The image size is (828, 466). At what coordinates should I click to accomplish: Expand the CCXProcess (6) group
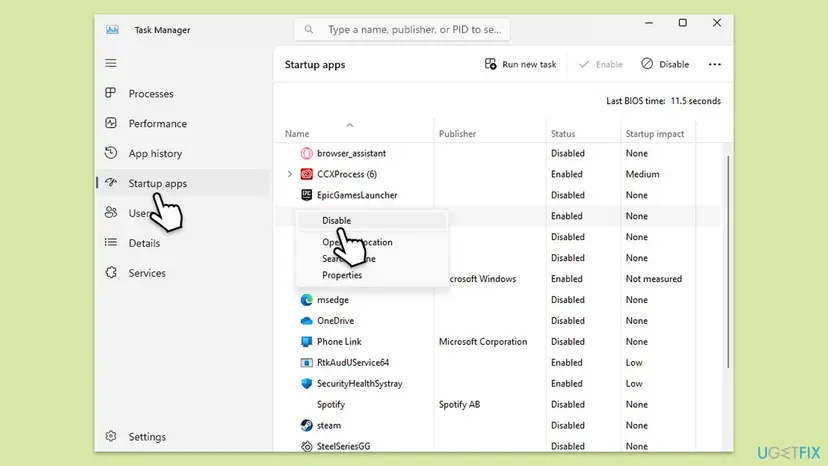point(289,174)
